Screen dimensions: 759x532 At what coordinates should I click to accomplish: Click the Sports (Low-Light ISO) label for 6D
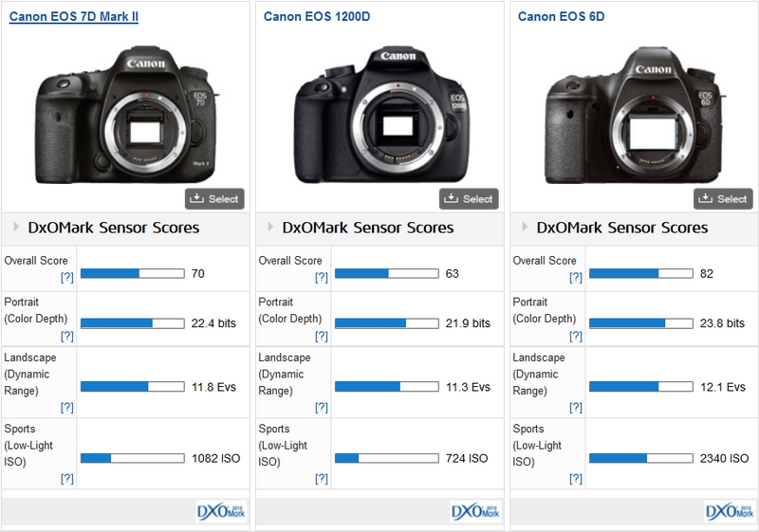click(x=537, y=445)
